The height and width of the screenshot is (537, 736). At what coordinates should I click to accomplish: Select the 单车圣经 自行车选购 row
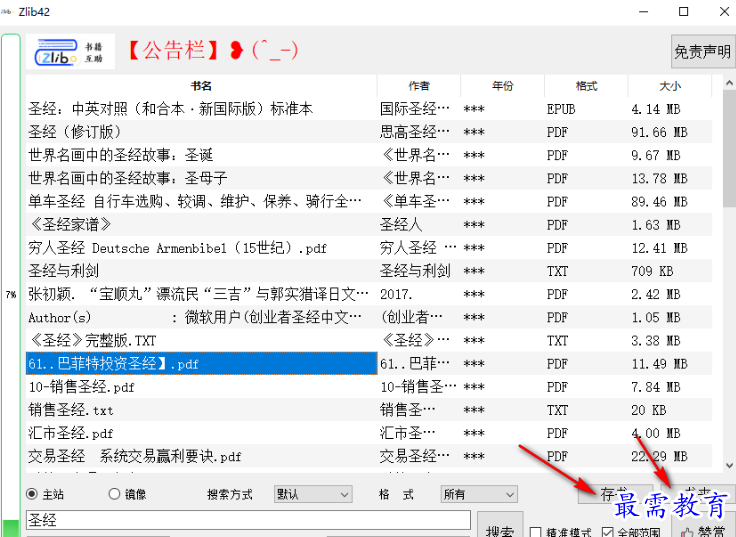point(369,201)
